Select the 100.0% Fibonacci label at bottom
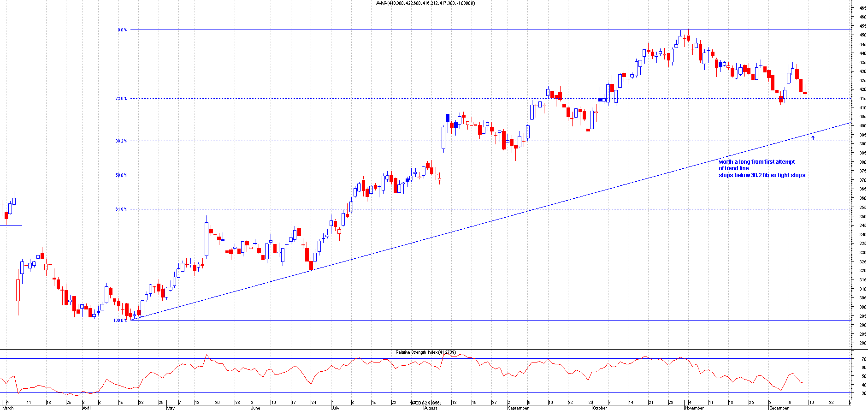The image size is (868, 410). [120, 321]
